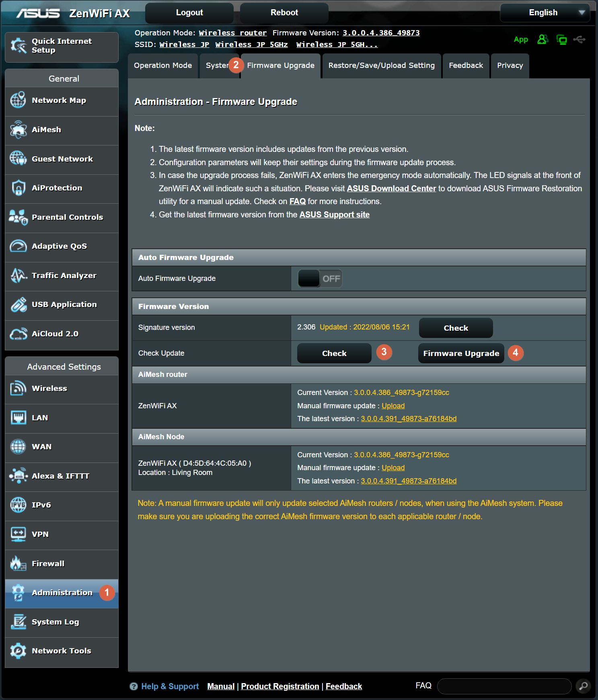Click the Firmware Upgrade button
This screenshot has height=700, width=598.
pyautogui.click(x=461, y=353)
